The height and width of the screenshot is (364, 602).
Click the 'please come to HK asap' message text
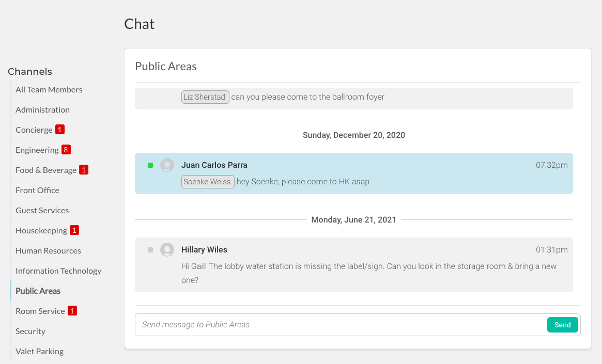pyautogui.click(x=303, y=182)
